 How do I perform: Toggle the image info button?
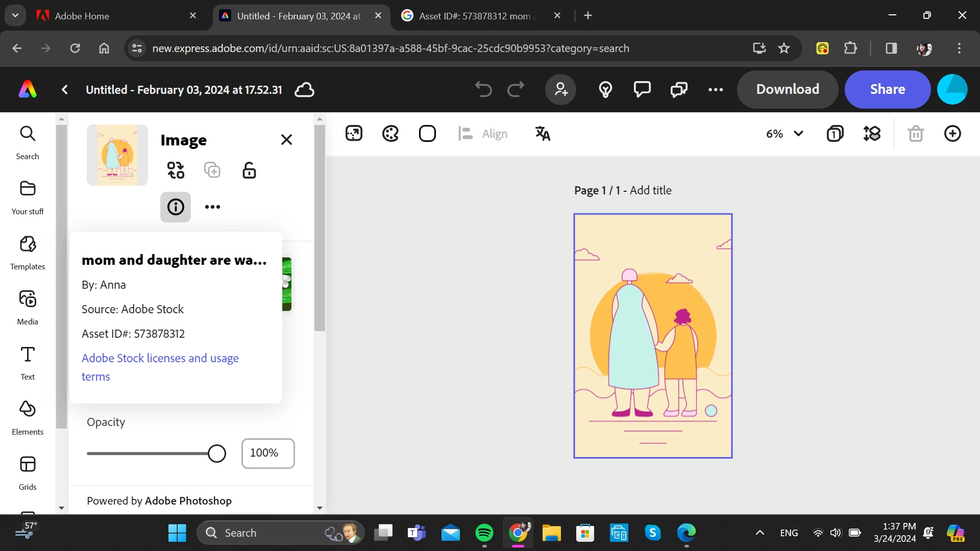coord(176,207)
